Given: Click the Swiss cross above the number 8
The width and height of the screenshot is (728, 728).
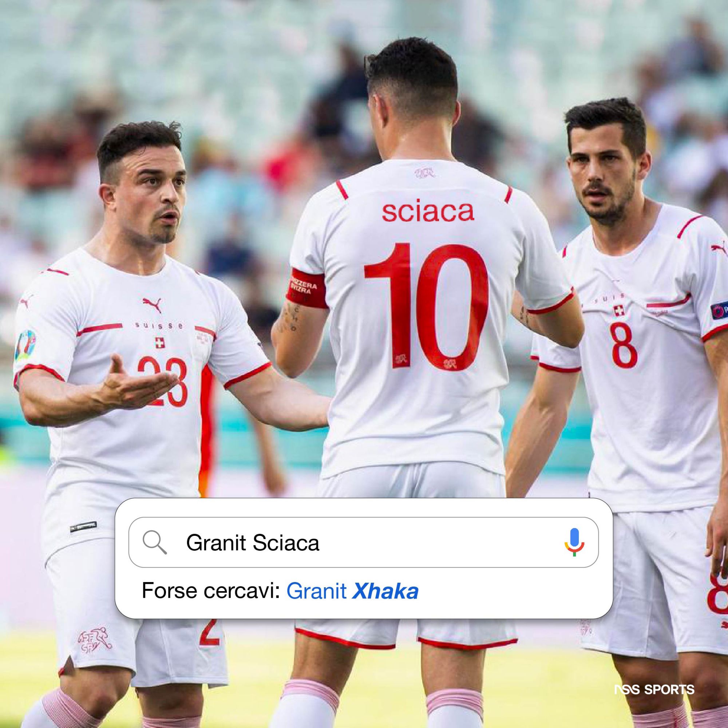Looking at the screenshot, I should pos(618,310).
